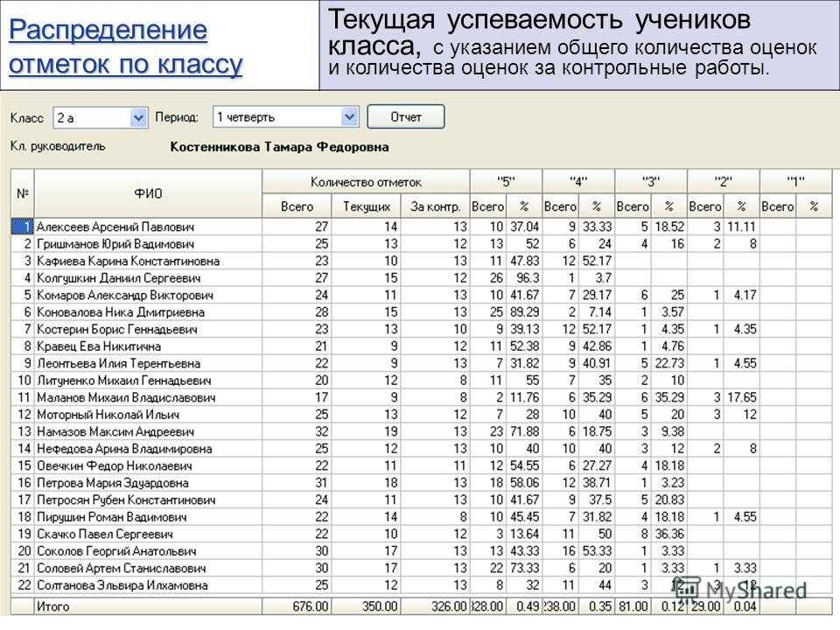
Task: Click the № column header
Action: (x=22, y=193)
